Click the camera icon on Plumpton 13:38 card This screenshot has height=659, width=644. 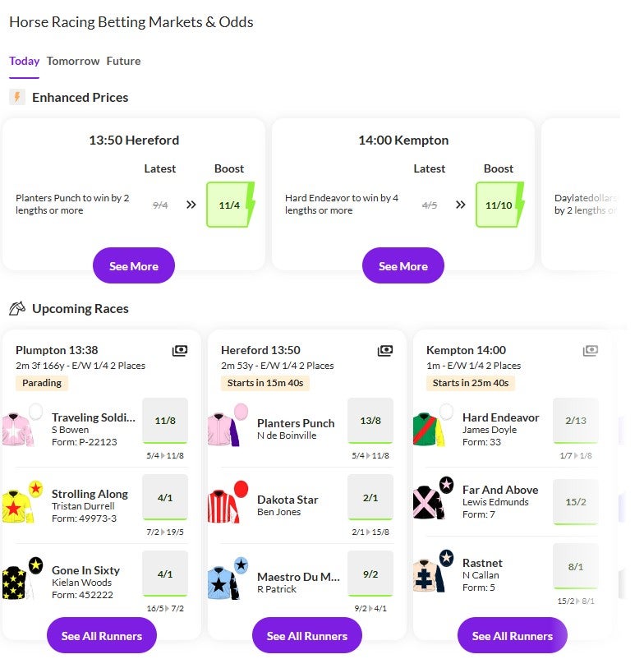click(180, 350)
